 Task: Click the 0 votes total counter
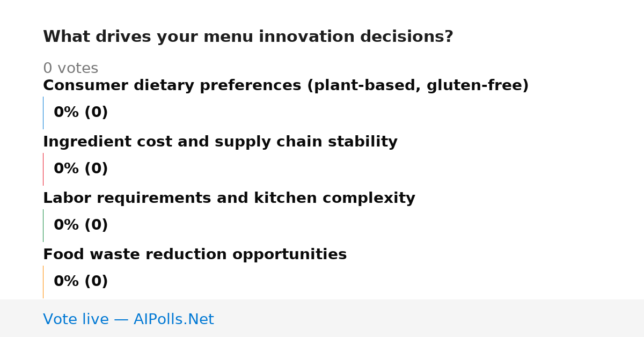pyautogui.click(x=70, y=69)
